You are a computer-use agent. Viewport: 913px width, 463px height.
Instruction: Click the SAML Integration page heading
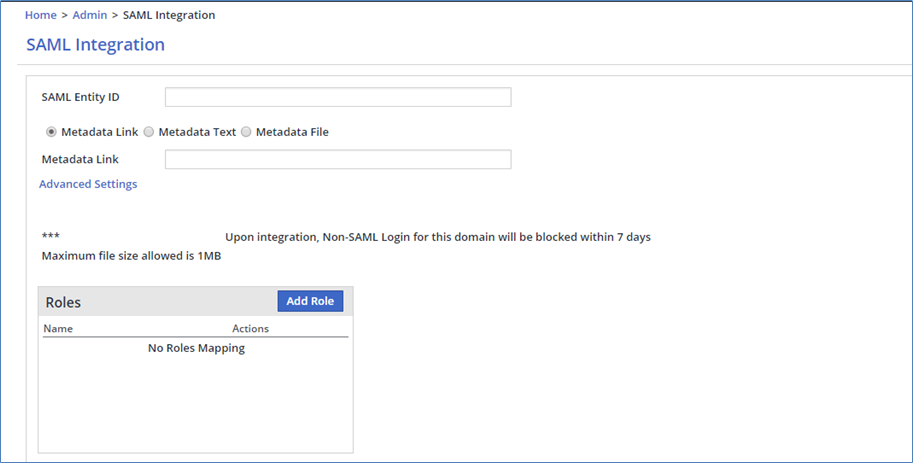pyautogui.click(x=95, y=45)
